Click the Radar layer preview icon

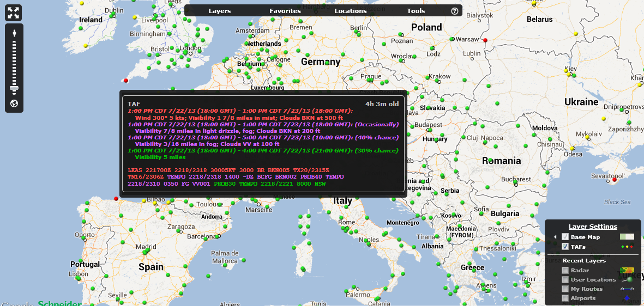627,271
